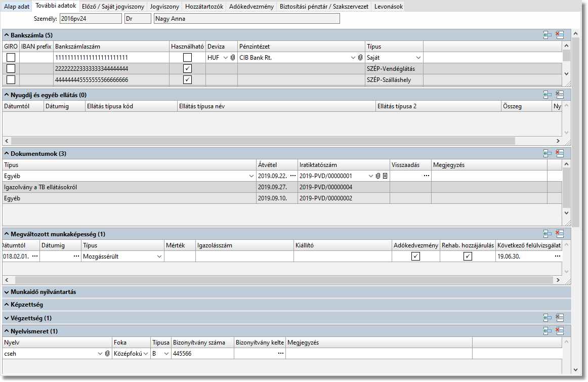The image size is (588, 382).
Task: Click Megváltozott munkaképesség horizontal scrollbar left arrow
Action: click(7, 280)
